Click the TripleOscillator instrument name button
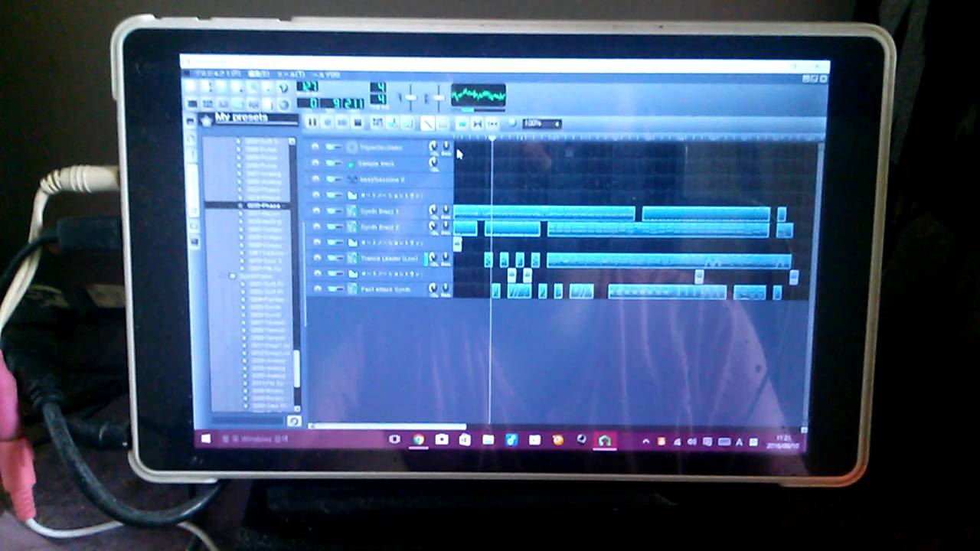Screen dimensions: 980x551 [386, 147]
